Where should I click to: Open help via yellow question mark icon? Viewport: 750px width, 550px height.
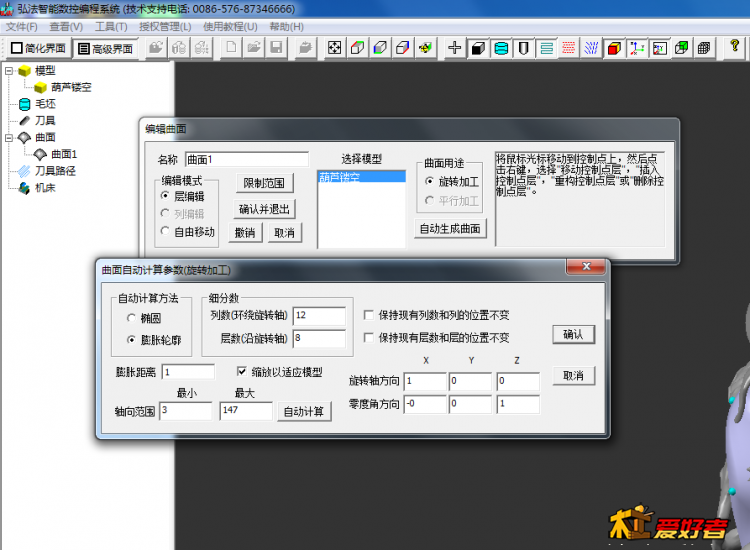click(735, 46)
